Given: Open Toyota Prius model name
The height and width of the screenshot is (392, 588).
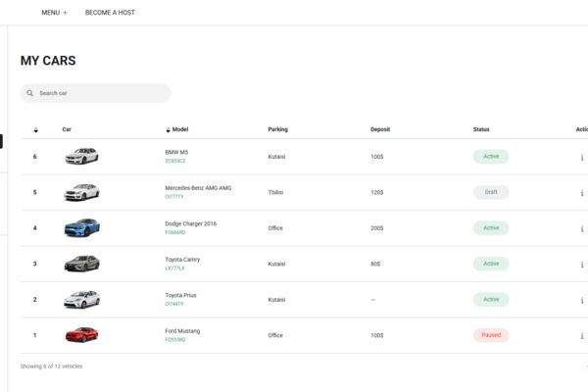Looking at the screenshot, I should [180, 295].
